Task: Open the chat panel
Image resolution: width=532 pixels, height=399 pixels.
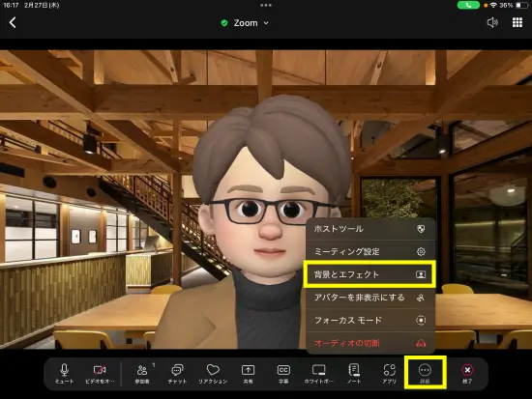Action: (x=177, y=374)
